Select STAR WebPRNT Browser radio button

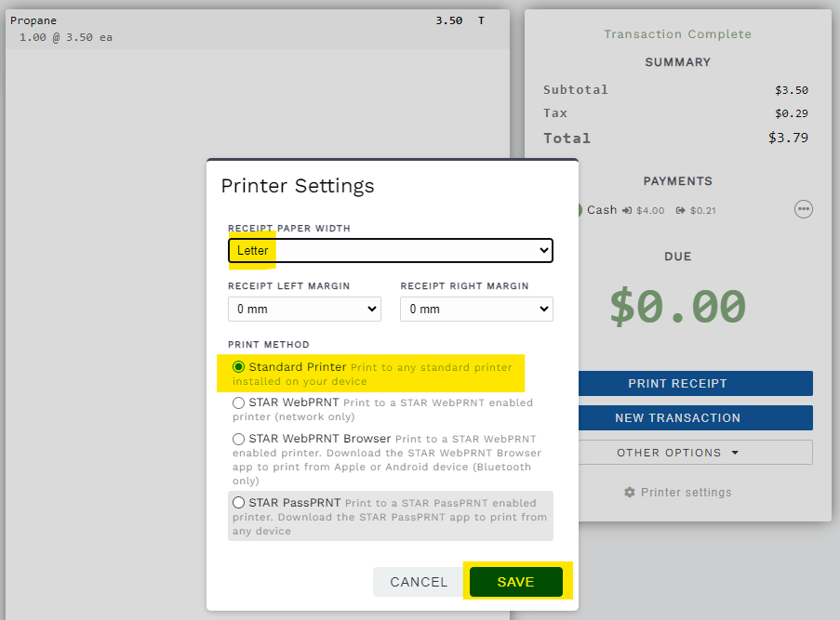(x=239, y=439)
